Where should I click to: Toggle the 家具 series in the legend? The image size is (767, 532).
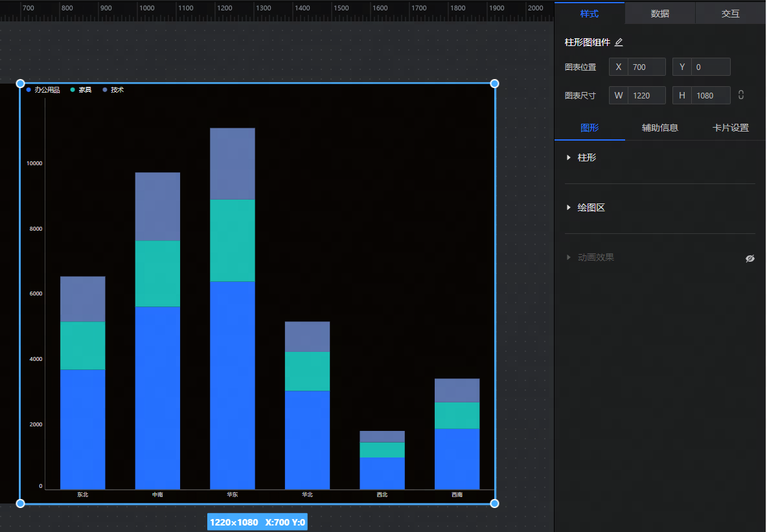(81, 90)
